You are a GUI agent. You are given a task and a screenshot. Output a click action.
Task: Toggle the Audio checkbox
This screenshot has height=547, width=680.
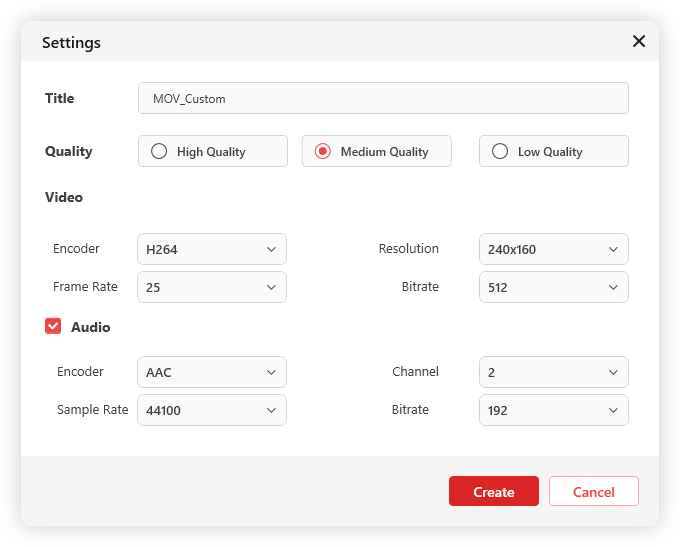click(x=53, y=326)
